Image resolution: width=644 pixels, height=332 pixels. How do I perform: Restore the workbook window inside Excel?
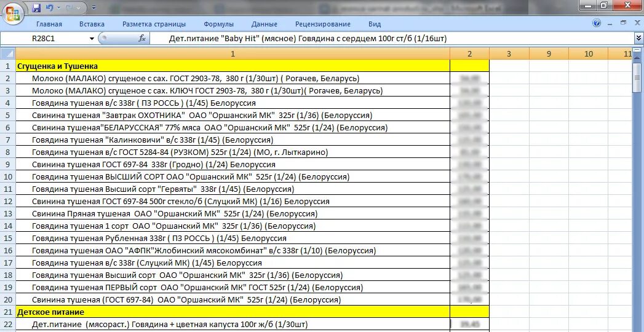coord(624,23)
